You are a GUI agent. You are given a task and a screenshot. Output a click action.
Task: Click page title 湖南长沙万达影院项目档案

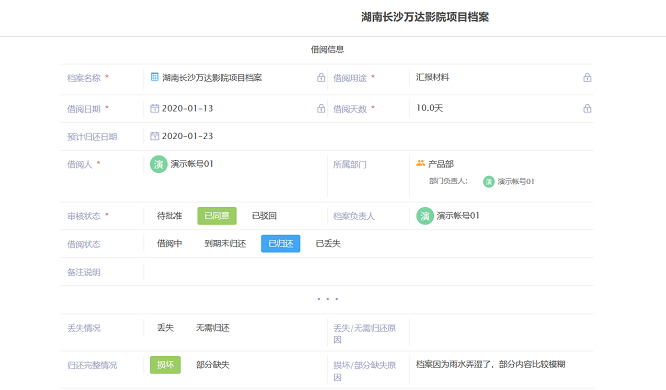425,17
